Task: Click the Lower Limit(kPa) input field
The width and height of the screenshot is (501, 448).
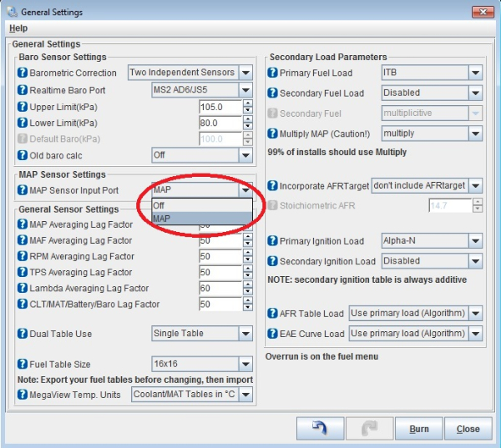Action: pos(220,123)
